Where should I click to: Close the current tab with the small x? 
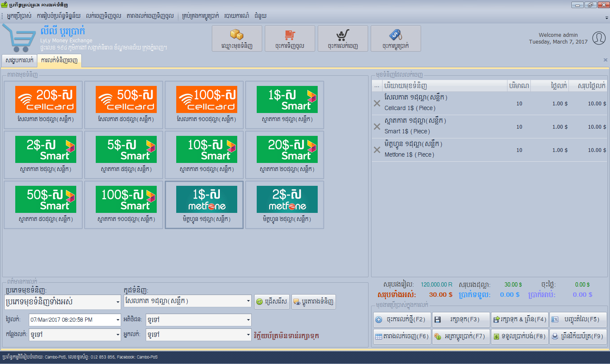point(605,60)
